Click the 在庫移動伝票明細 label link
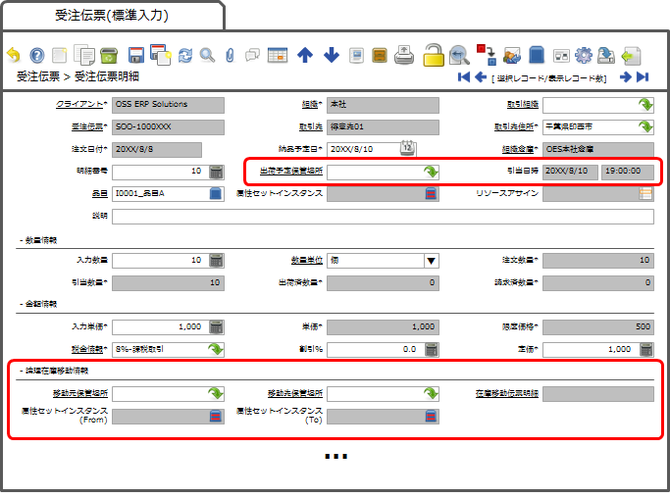Viewport: 670px width, 498px height. tap(507, 393)
